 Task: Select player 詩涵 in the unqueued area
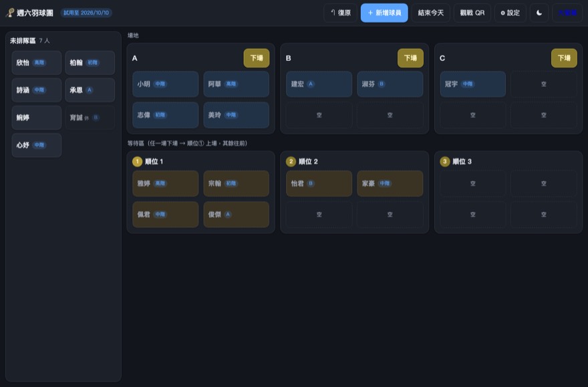tap(36, 90)
